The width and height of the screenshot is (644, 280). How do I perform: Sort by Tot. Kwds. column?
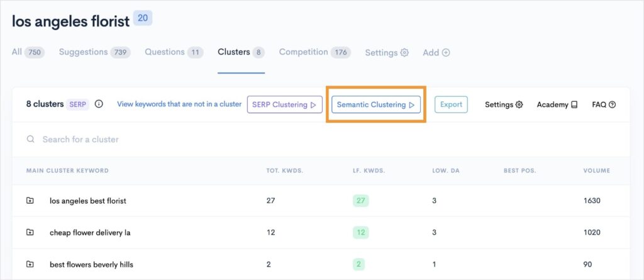point(285,171)
